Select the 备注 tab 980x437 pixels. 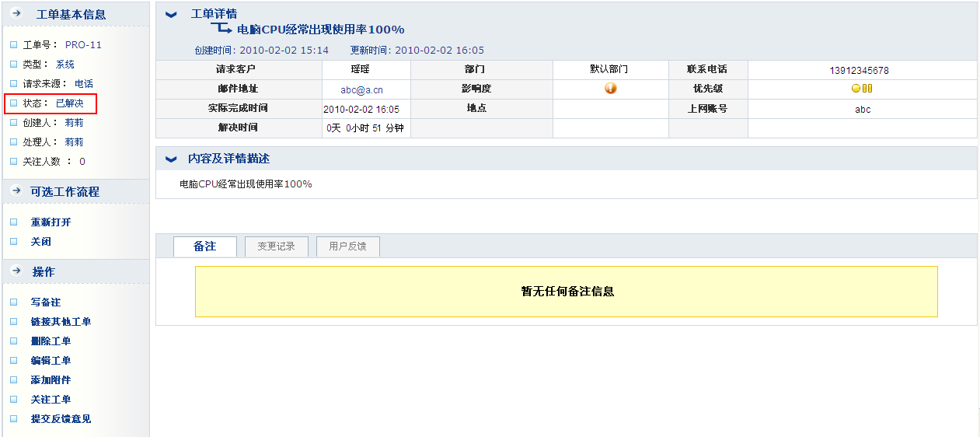click(x=204, y=246)
